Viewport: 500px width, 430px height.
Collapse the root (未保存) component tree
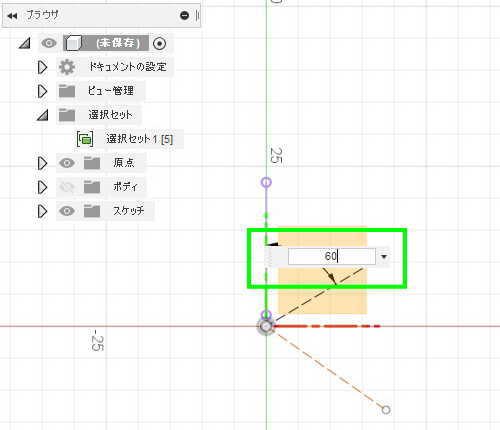click(x=24, y=43)
